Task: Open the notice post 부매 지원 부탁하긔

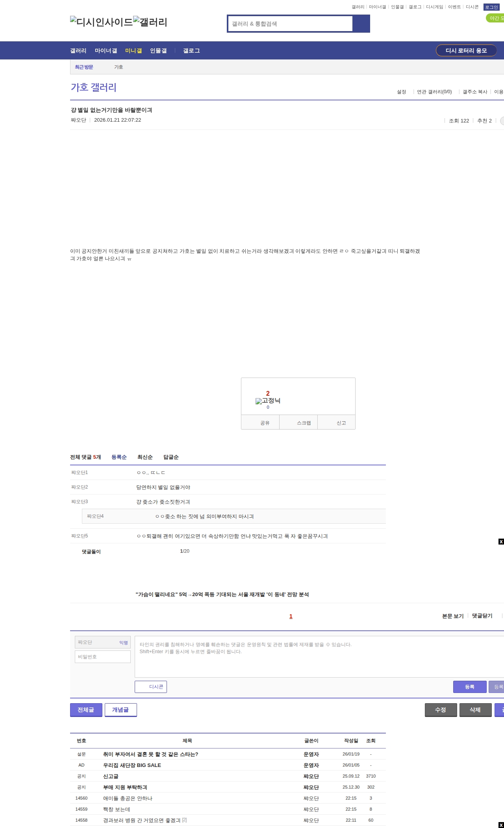Action: [125, 787]
